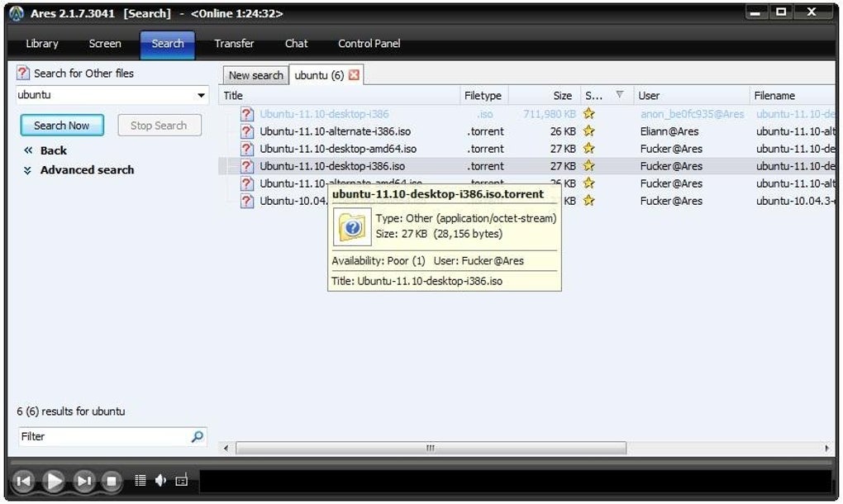The width and height of the screenshot is (843, 504).
Task: Click the star in the Ubuntu-11.10-desktop-amd64.iso row
Action: click(x=589, y=148)
